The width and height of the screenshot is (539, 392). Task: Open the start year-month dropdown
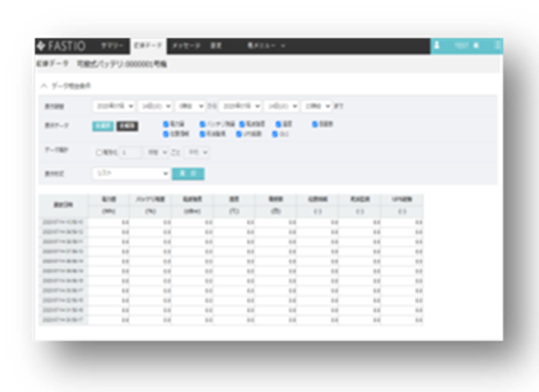(114, 106)
